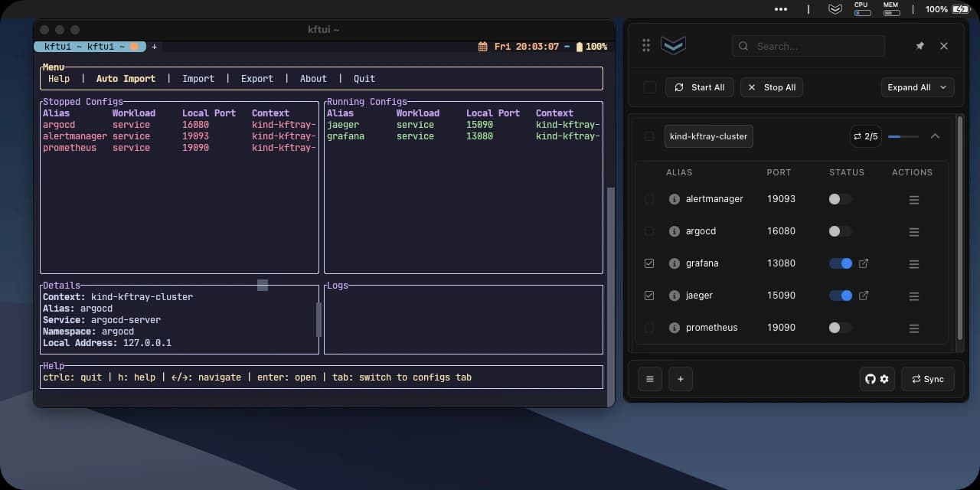The image size is (980, 490).
Task: Select Auto Import from the menu bar
Action: point(125,78)
